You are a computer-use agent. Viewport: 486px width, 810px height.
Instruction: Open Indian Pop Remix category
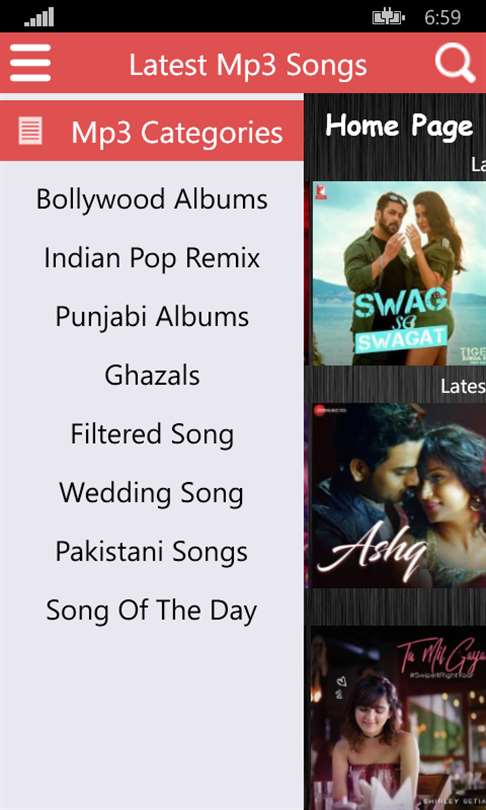[152, 258]
